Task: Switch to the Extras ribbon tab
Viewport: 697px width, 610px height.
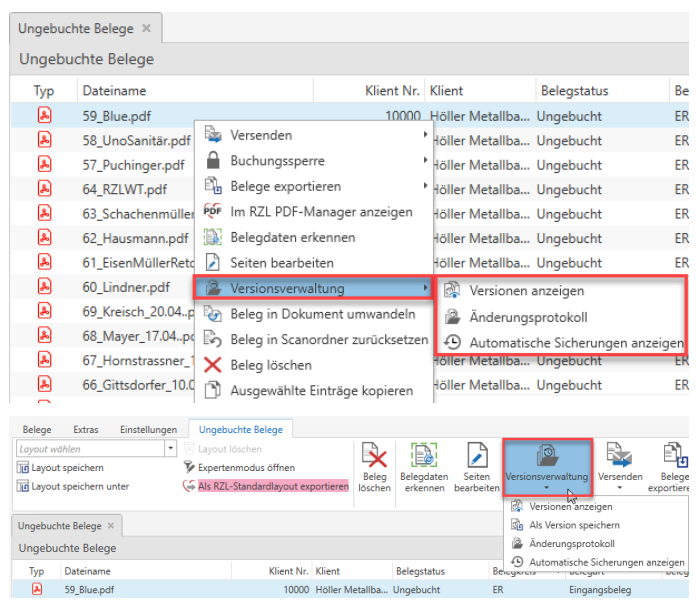Action: click(86, 430)
